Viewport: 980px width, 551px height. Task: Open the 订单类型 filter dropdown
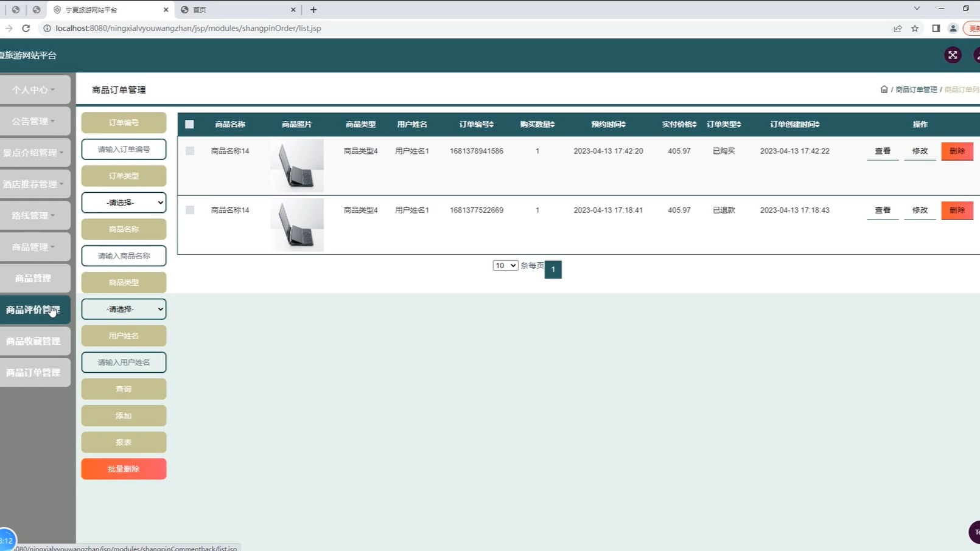(124, 203)
